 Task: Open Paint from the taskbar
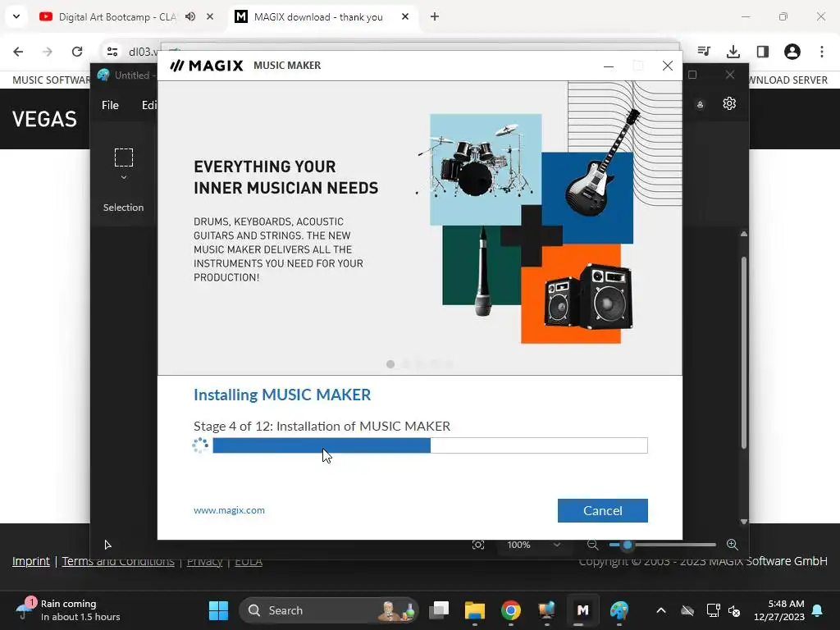[x=619, y=610]
